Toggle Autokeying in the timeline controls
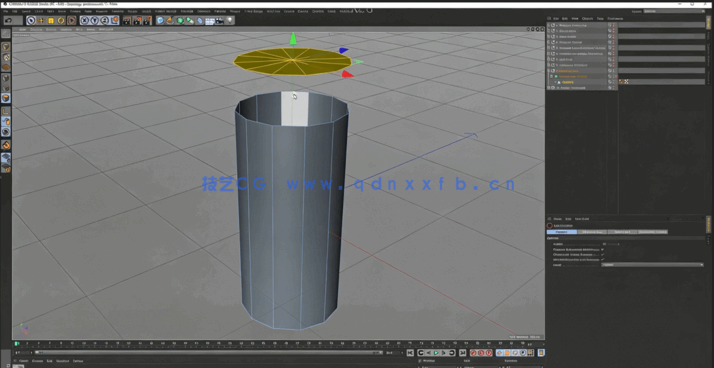714x368 pixels. tap(481, 353)
